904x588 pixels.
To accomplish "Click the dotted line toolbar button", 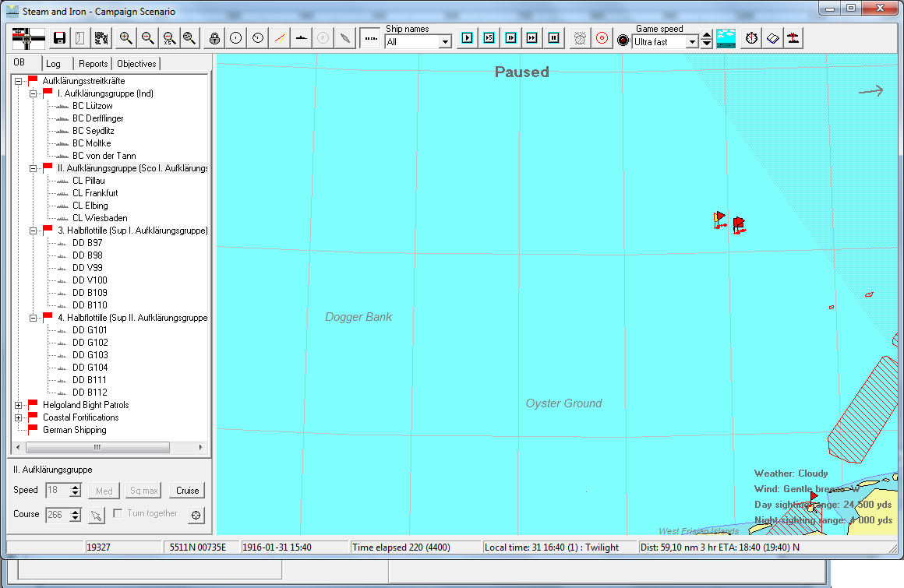I will pyautogui.click(x=371, y=39).
